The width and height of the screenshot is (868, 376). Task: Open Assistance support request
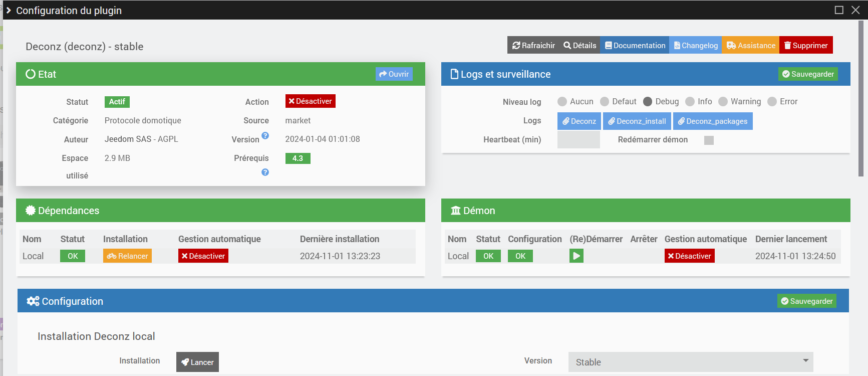[751, 45]
